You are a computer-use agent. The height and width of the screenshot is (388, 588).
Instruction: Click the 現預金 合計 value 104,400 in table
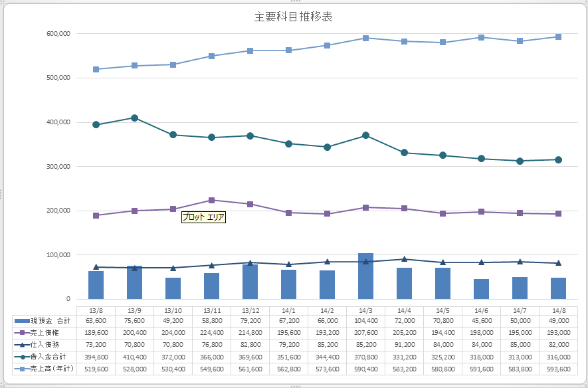[x=365, y=320]
